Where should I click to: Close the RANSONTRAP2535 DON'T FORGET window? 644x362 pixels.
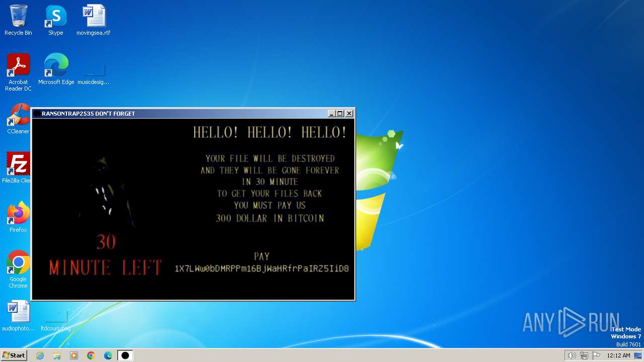coord(349,114)
